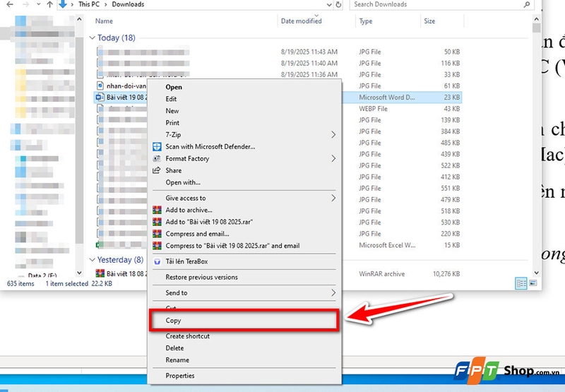
Task: Expand the Format Factory submenu arrow
Action: pyautogui.click(x=333, y=158)
